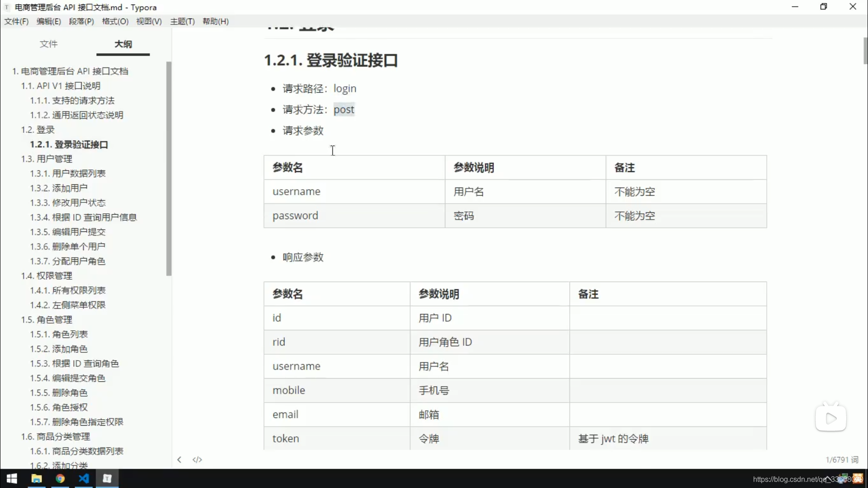
Task: Open the 帮助(H) menu
Action: click(216, 21)
